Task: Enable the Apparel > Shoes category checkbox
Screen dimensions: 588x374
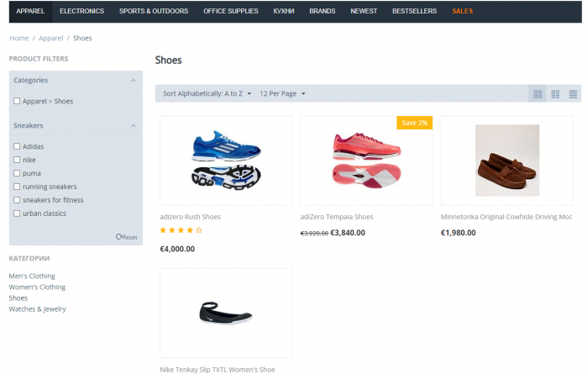Action: 17,101
